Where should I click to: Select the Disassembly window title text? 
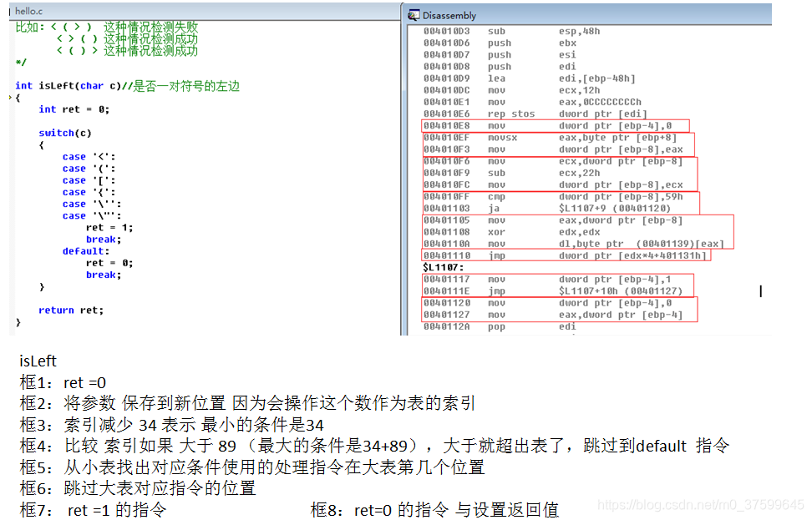[449, 16]
